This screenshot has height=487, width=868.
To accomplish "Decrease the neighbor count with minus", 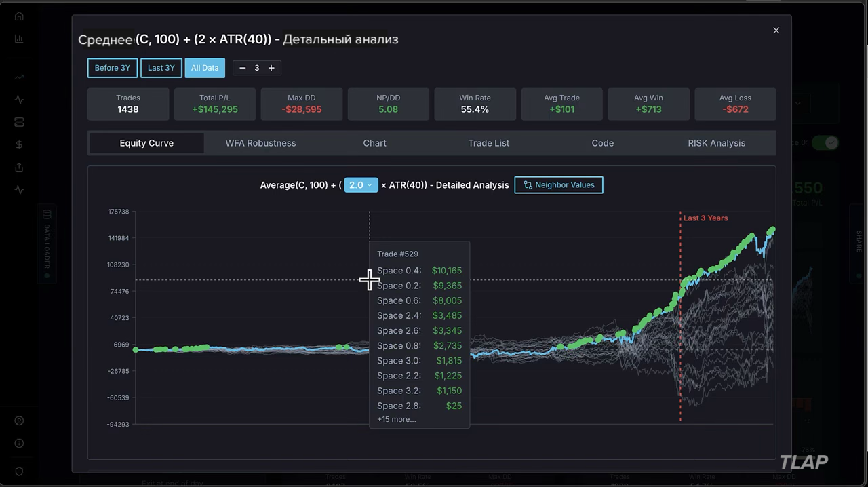I will coord(242,68).
